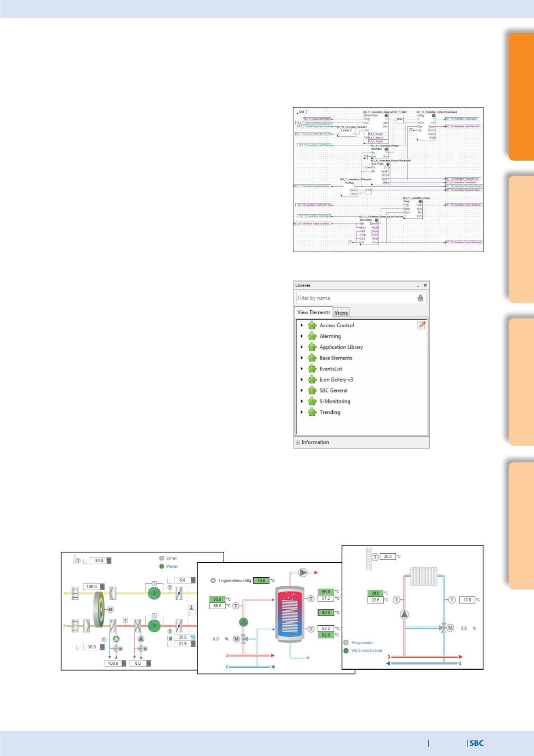Click status circle on Min/Max block
534x756 pixels.
point(386,149)
